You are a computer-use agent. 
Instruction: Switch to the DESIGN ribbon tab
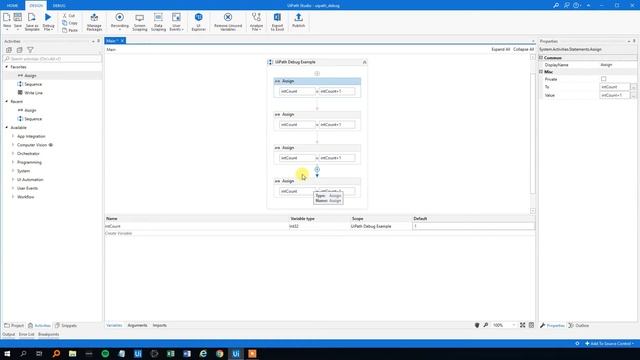point(36,6)
